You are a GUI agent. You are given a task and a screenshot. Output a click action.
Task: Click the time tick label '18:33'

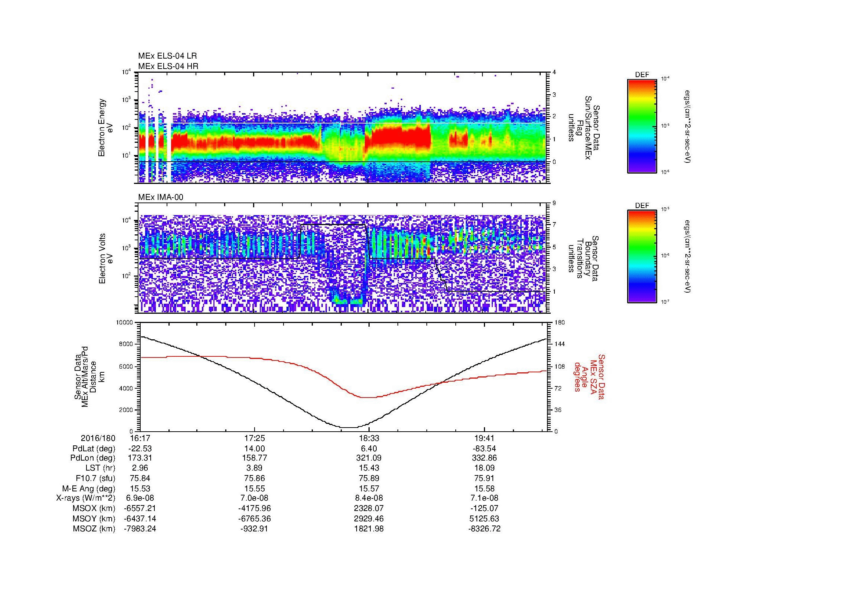tap(369, 438)
